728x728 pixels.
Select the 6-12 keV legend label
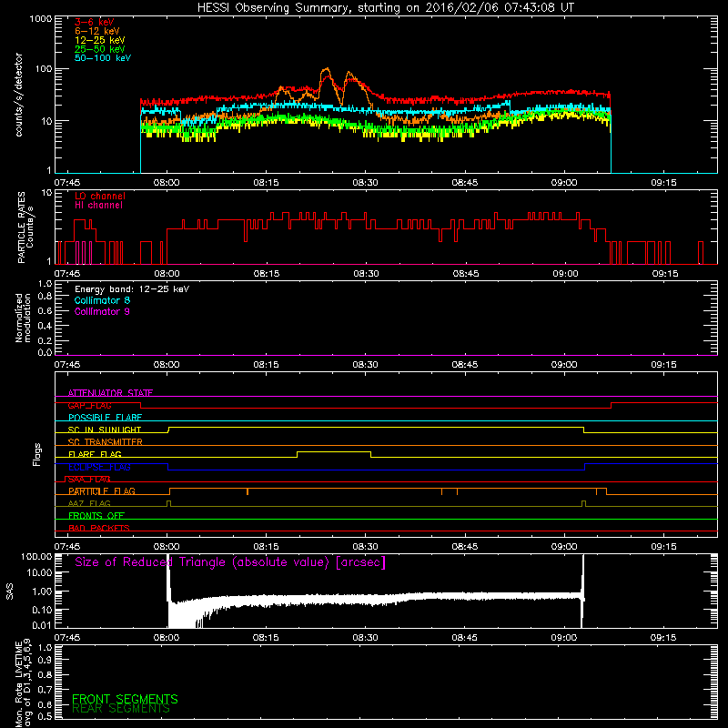point(97,31)
